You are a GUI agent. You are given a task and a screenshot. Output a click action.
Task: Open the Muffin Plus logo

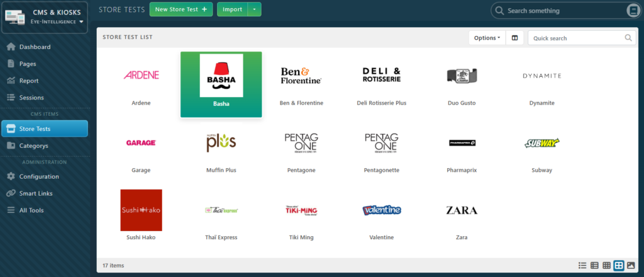221,142
